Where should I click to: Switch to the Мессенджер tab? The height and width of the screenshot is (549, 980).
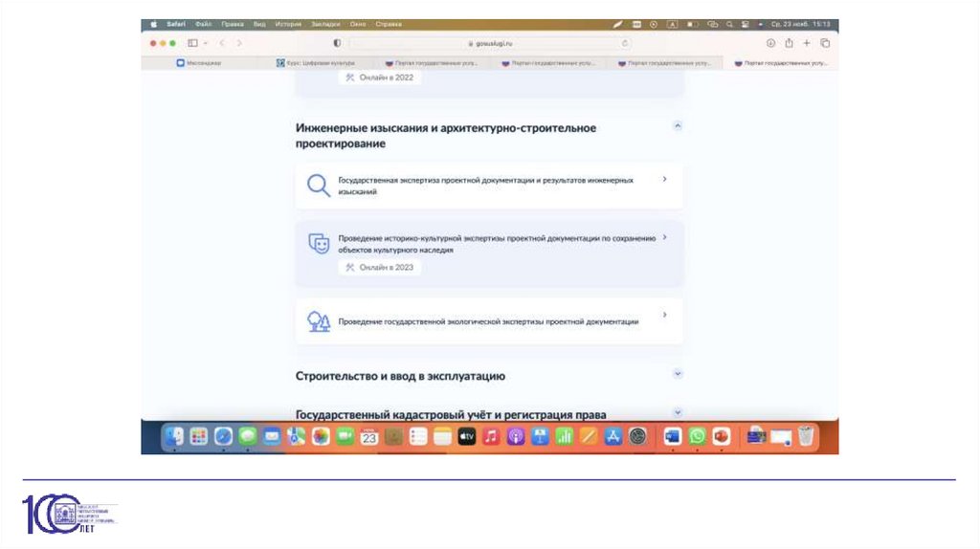coord(199,63)
